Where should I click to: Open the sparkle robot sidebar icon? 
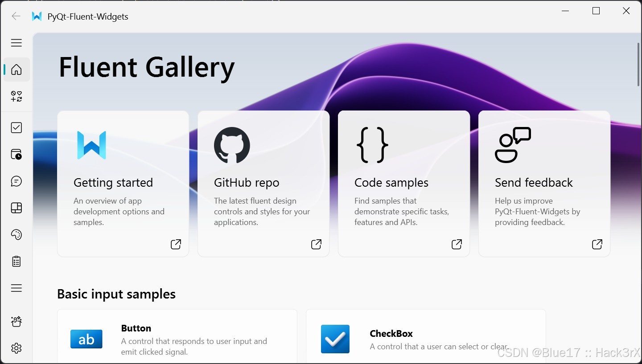(16, 321)
